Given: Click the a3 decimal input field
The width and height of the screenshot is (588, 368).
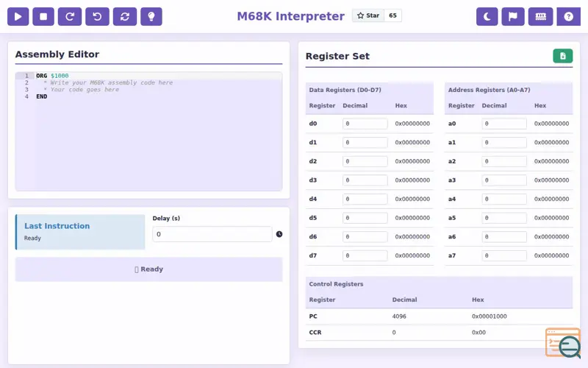Looking at the screenshot, I should pyautogui.click(x=504, y=180).
